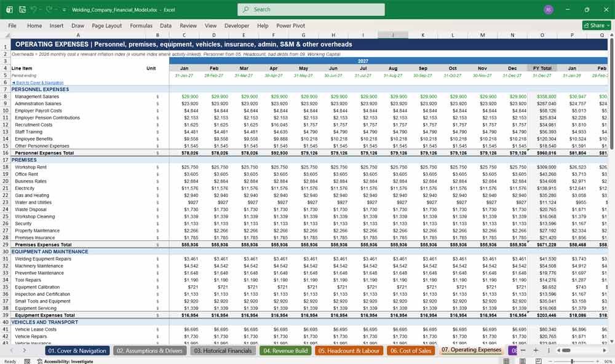Screen dimensions: 615x364
Task: Switch to Page Break Preview icon
Action: point(539,362)
